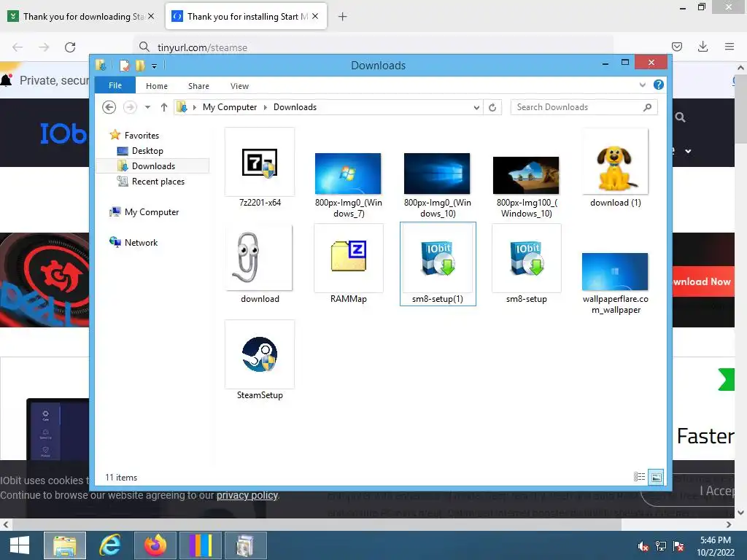Screen dimensions: 747x560
Task: Click My Computer in address breadcrumb
Action: tap(230, 107)
